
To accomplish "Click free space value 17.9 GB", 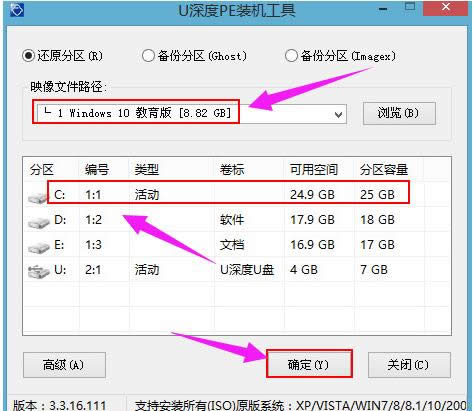I will coord(312,220).
